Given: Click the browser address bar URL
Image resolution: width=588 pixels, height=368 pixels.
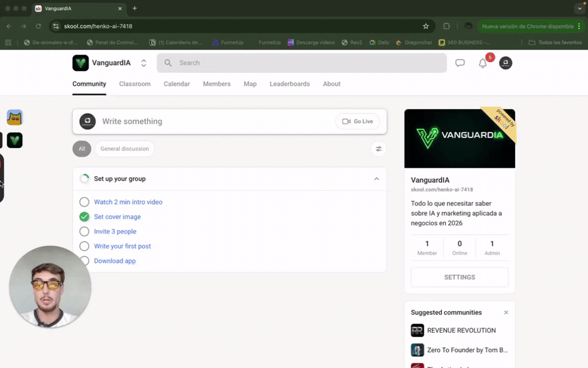Looking at the screenshot, I should pyautogui.click(x=98, y=26).
